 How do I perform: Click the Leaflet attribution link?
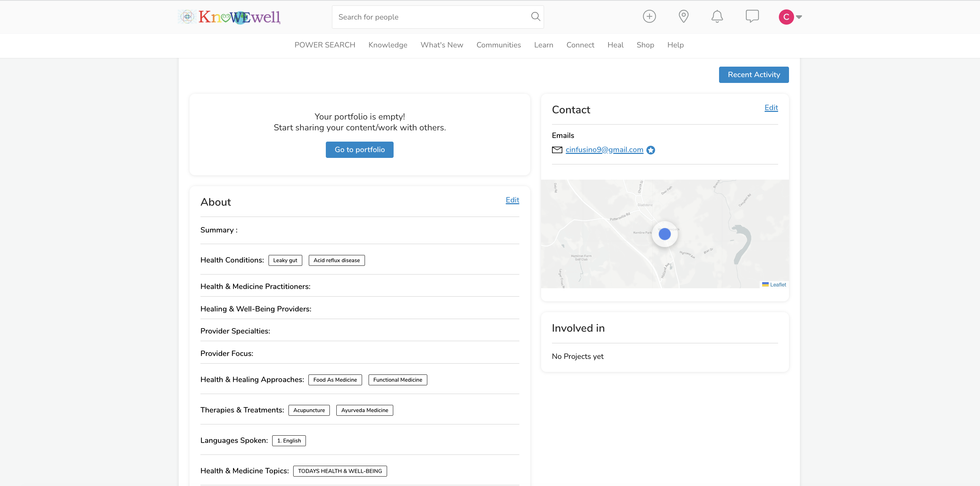tap(778, 284)
